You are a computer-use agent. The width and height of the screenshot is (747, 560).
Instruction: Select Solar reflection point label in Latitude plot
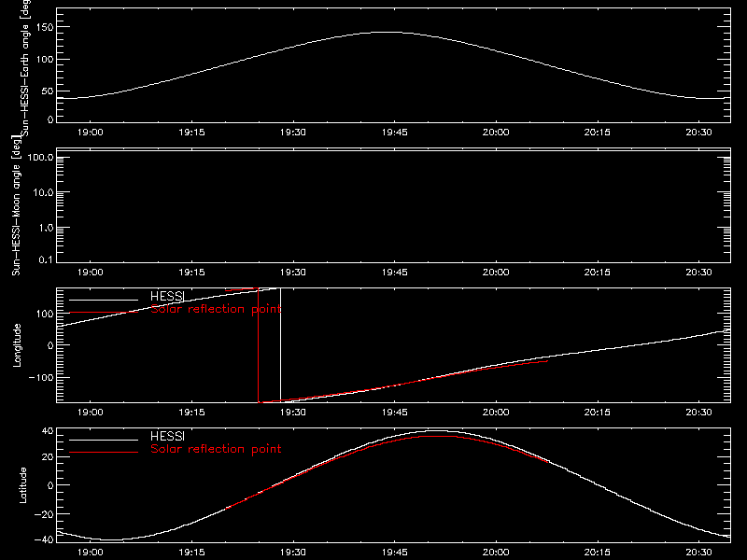coord(216,449)
